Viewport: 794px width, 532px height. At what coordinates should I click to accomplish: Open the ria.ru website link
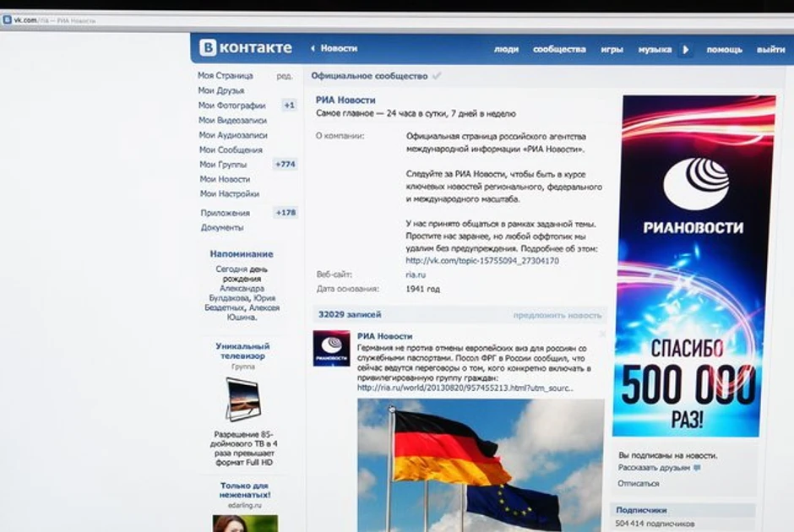click(x=417, y=274)
